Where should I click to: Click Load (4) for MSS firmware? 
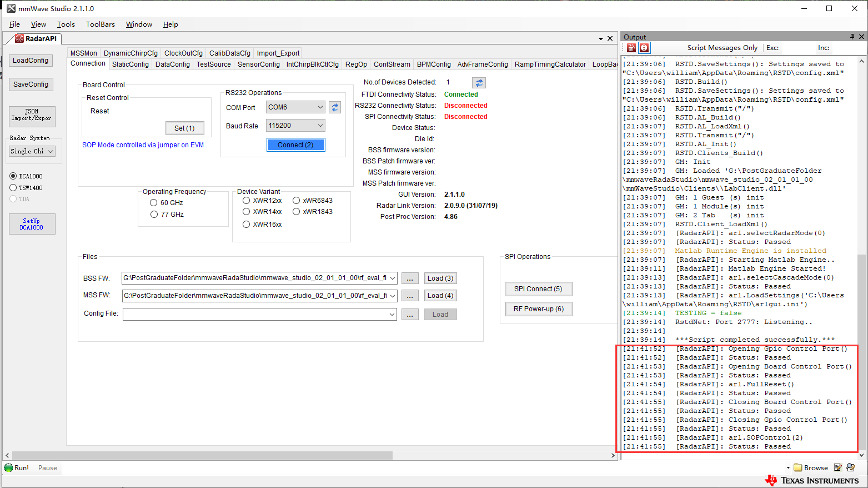[440, 296]
